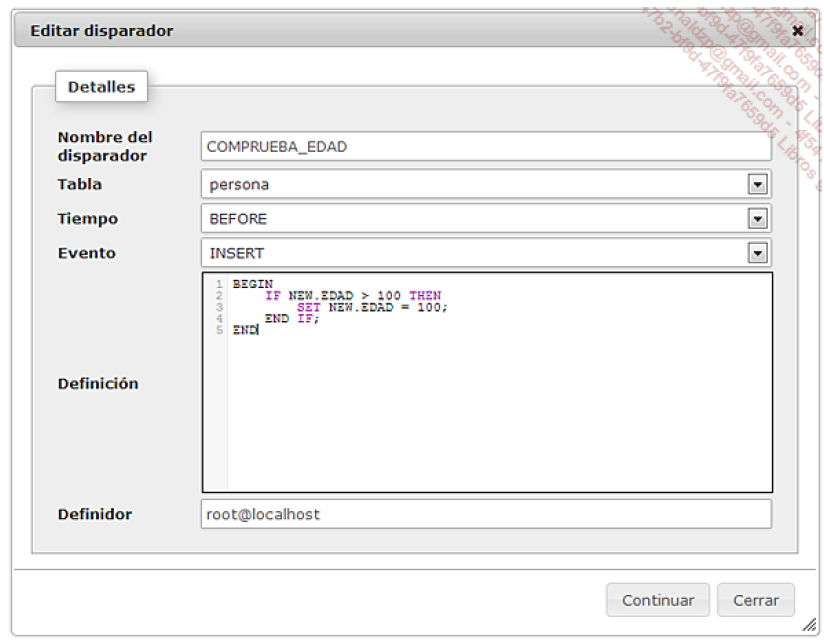Select the Nombre del disparador label

tap(105, 146)
